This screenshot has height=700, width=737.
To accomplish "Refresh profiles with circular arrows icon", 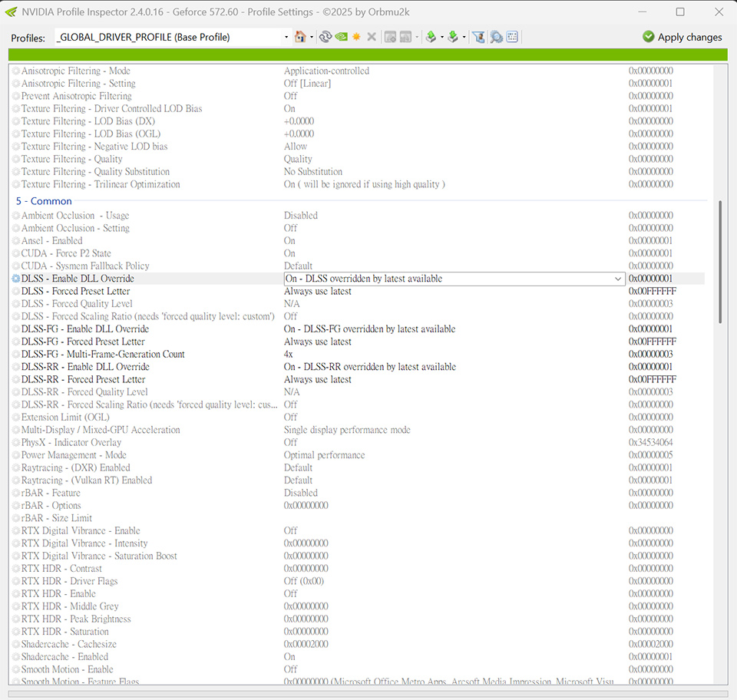I will [x=326, y=36].
